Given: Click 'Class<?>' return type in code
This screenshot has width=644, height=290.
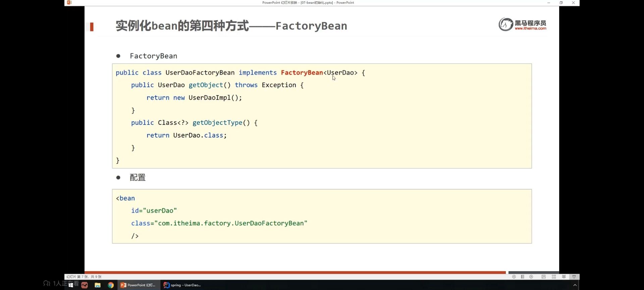Looking at the screenshot, I should pyautogui.click(x=173, y=123).
